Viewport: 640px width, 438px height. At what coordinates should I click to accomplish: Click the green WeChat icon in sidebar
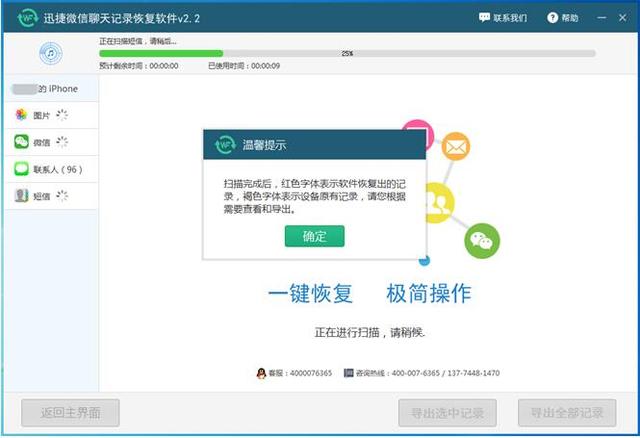tap(21, 142)
